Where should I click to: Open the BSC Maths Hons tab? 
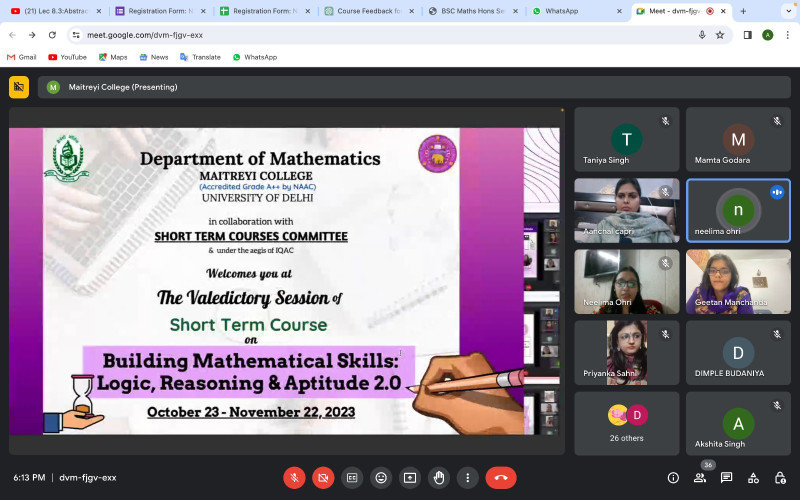[473, 11]
